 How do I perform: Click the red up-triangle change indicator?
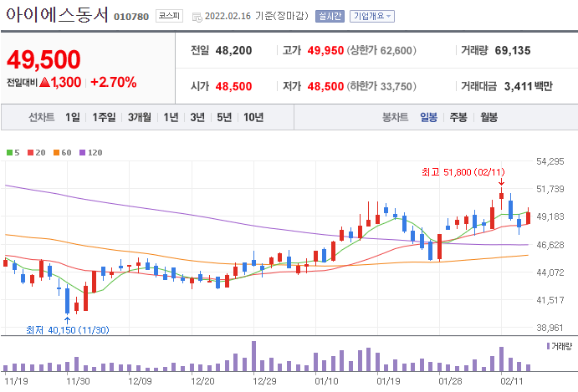44,82
